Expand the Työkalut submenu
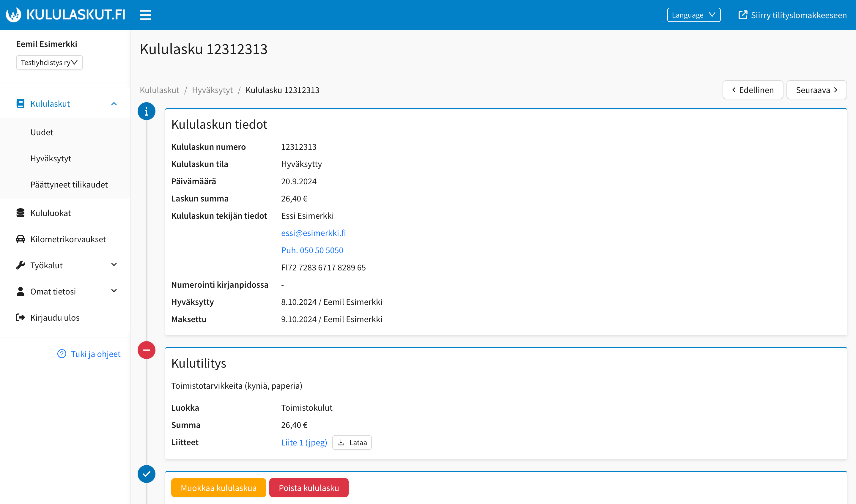 click(x=114, y=265)
